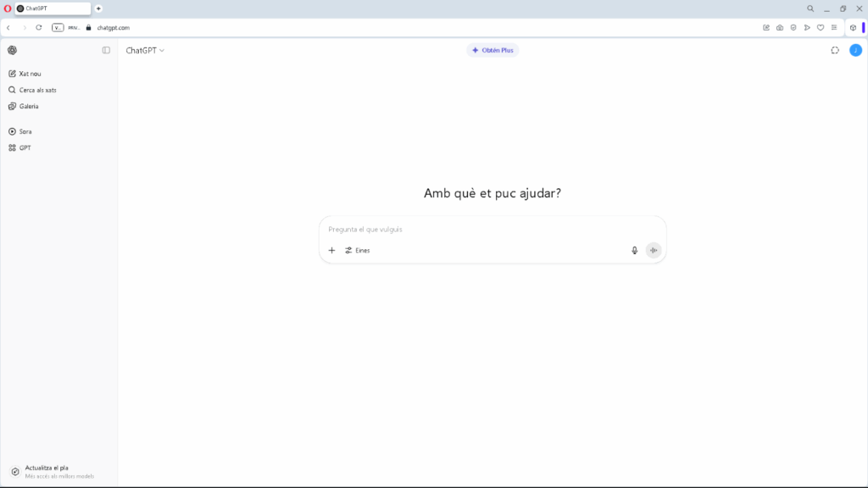868x488 pixels.
Task: Expand the ChatGPT model dropdown
Action: pyautogui.click(x=145, y=50)
